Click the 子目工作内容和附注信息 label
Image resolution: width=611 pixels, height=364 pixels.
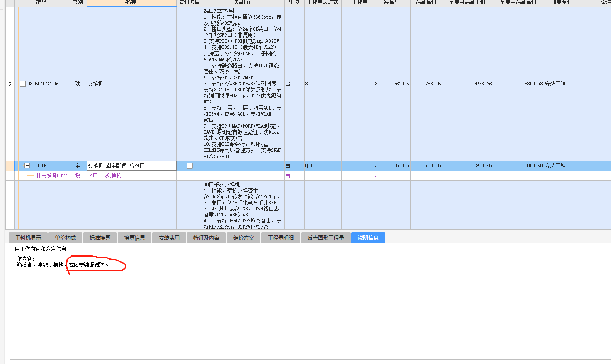click(38, 249)
